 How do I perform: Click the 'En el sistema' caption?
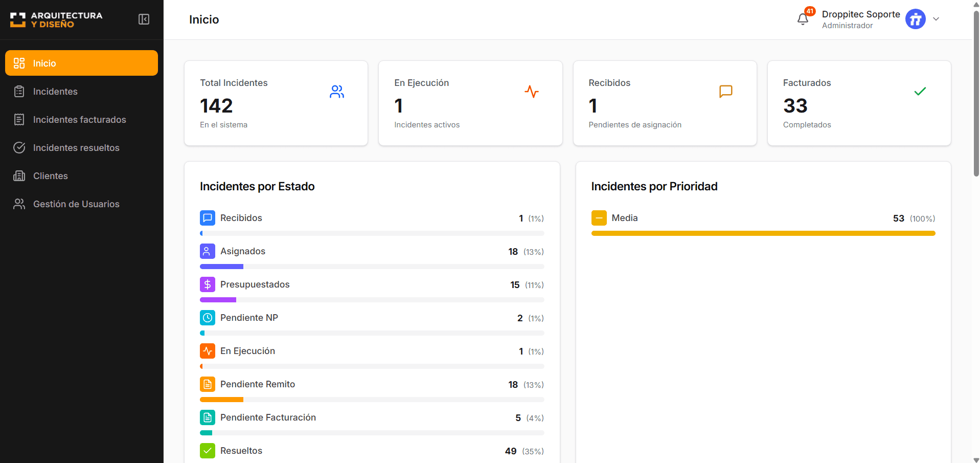tap(223, 125)
